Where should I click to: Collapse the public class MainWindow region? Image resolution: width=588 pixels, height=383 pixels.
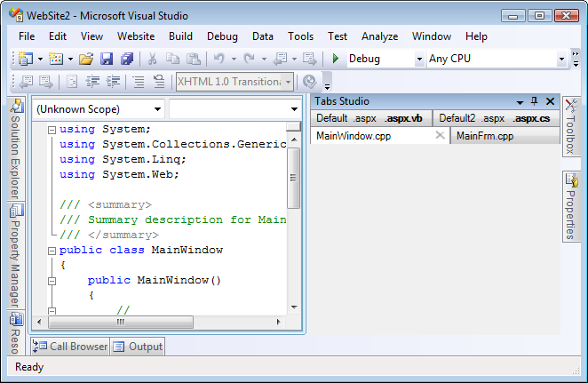point(52,251)
